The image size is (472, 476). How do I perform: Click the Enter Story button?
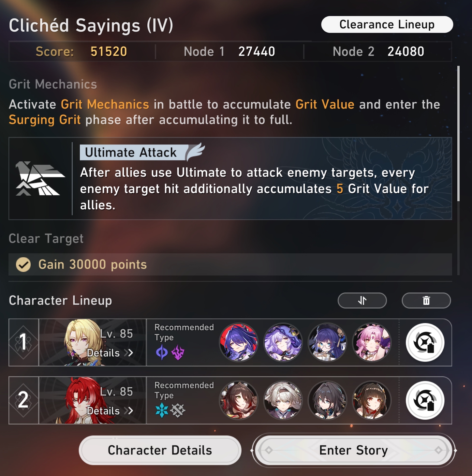[354, 450]
